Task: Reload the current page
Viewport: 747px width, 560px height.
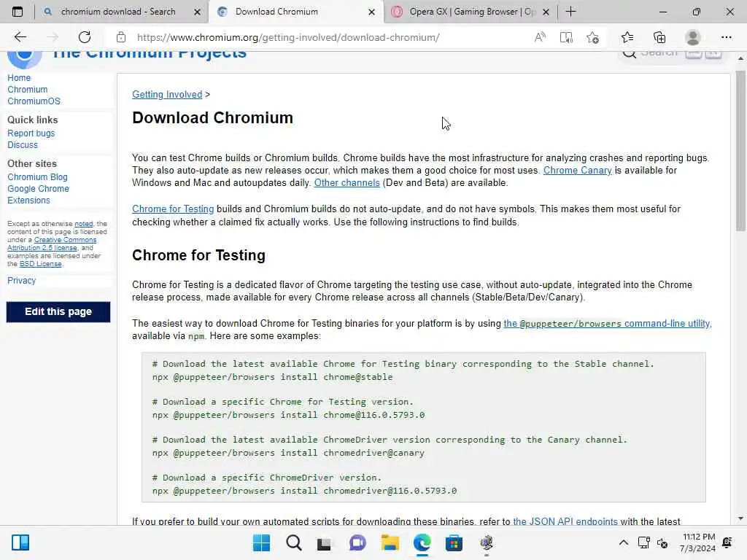Action: pos(85,37)
